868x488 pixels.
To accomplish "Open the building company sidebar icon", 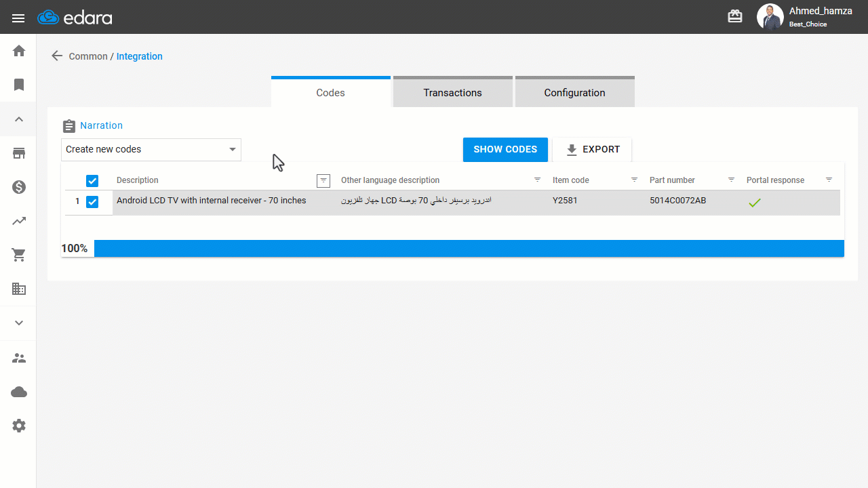I will [19, 289].
